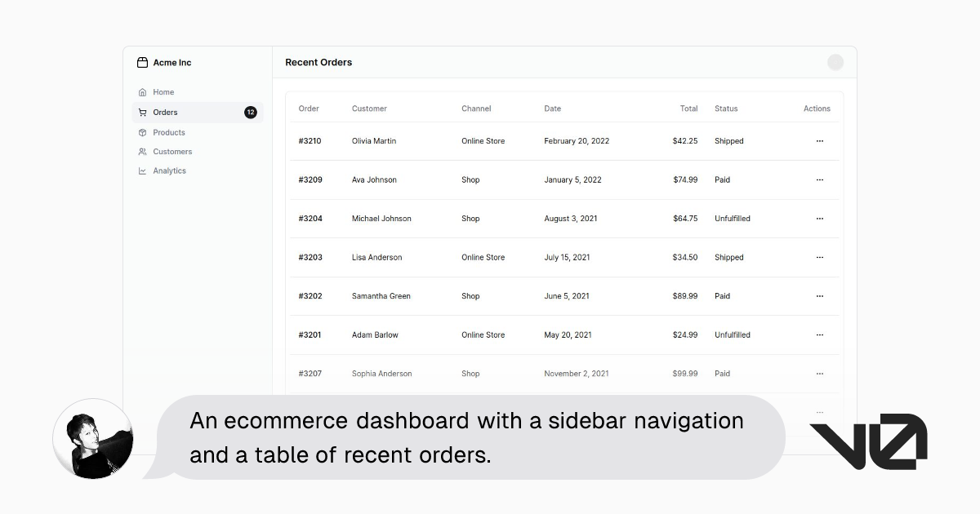Open the actions menu for order #3204
The image size is (980, 514).
coord(819,219)
